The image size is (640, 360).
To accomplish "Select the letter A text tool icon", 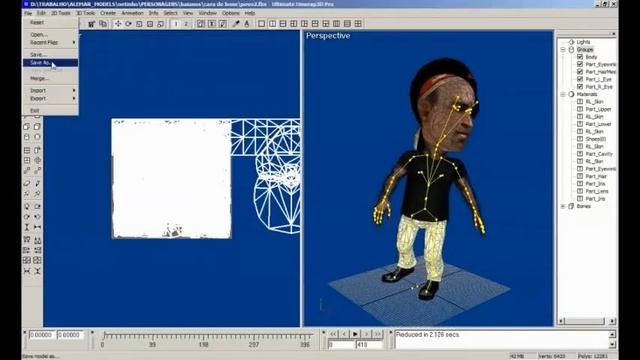I will (x=247, y=24).
